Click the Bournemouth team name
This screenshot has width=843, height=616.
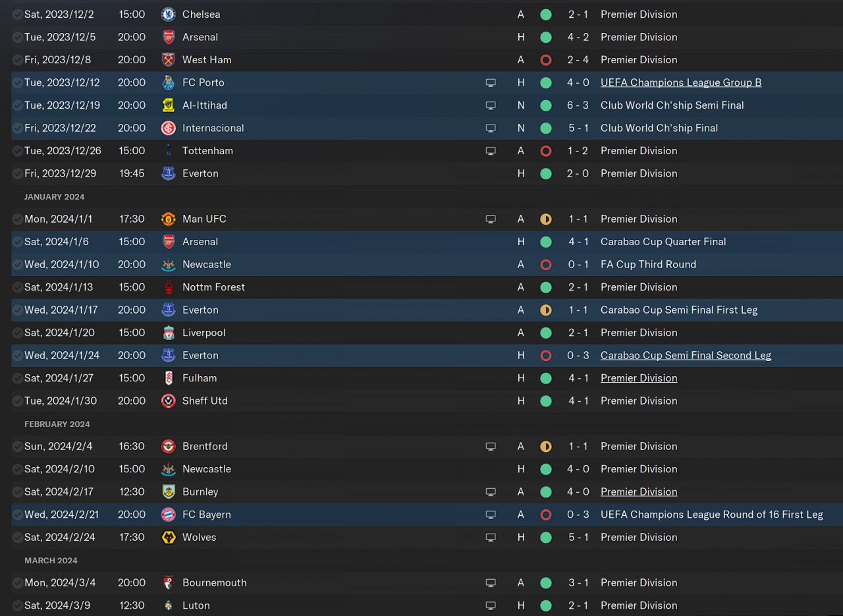point(214,582)
